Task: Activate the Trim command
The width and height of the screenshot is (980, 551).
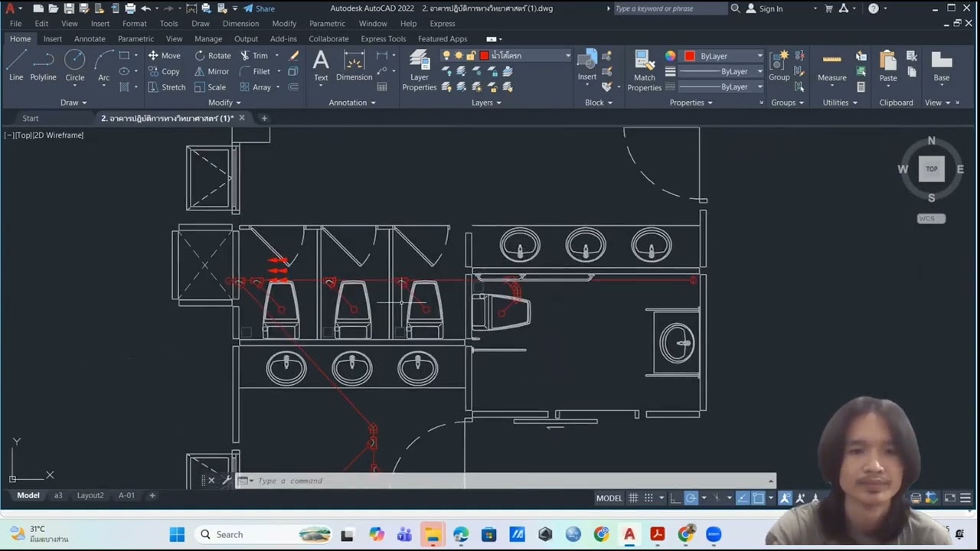Action: click(253, 55)
